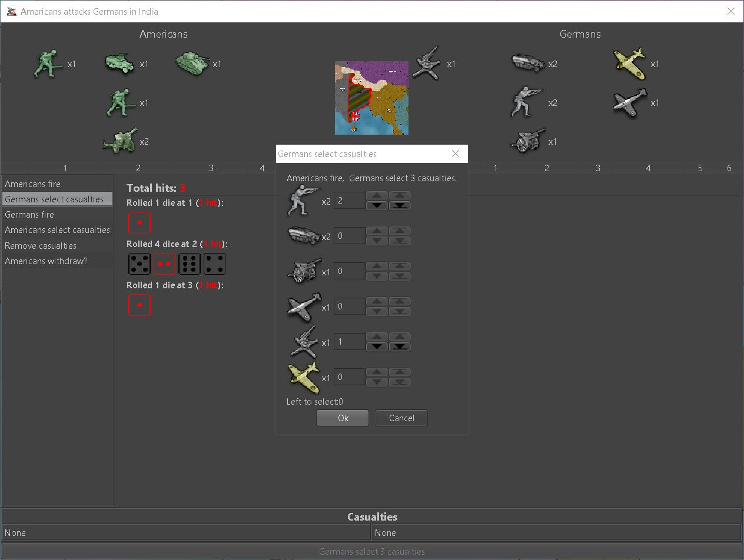
Task: Click the American green artillery unit icon
Action: [x=119, y=141]
